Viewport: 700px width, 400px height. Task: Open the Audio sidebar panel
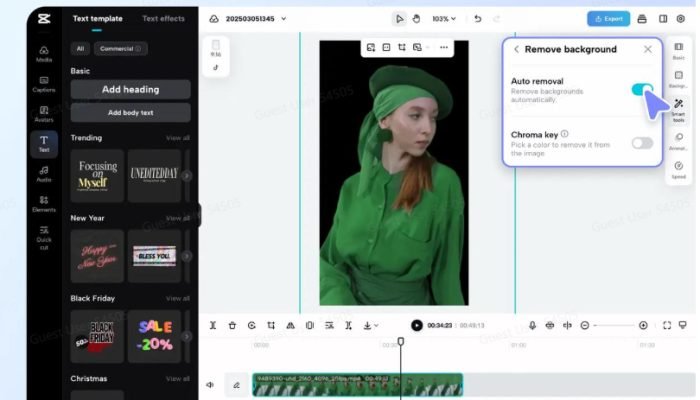[x=44, y=174]
